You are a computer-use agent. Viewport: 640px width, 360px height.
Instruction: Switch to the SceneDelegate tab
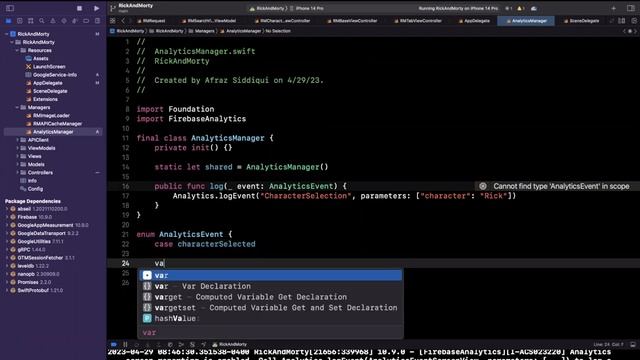point(582,21)
